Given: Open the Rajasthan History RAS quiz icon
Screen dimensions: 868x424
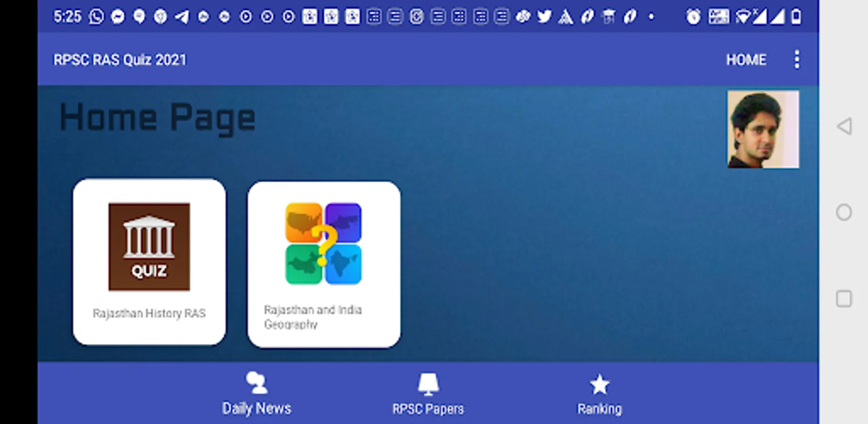Looking at the screenshot, I should coord(149,246).
